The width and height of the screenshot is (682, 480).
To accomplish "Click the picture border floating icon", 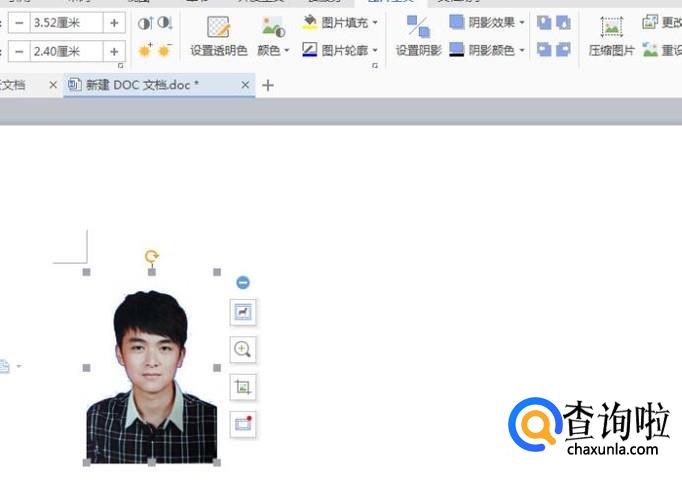I will click(243, 424).
